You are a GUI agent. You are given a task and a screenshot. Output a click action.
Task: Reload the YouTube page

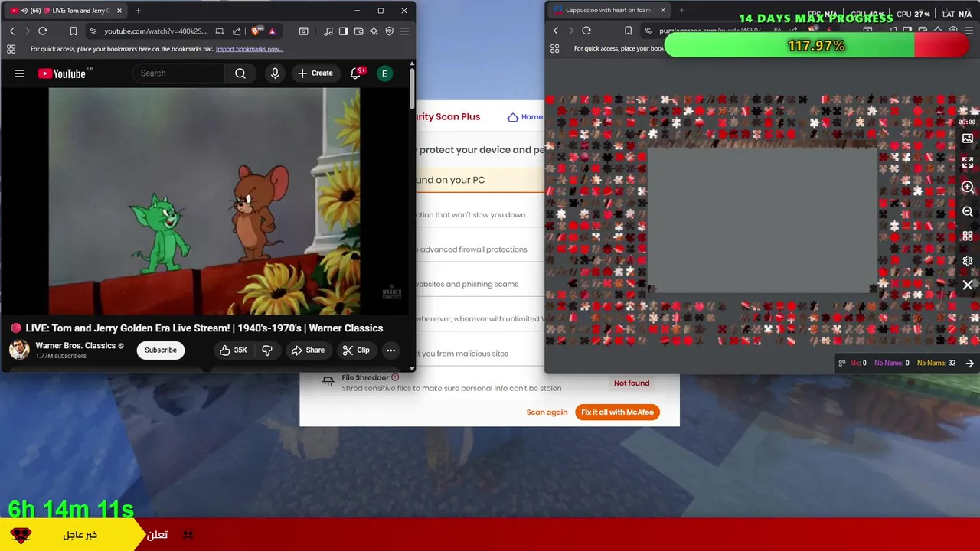coord(43,31)
